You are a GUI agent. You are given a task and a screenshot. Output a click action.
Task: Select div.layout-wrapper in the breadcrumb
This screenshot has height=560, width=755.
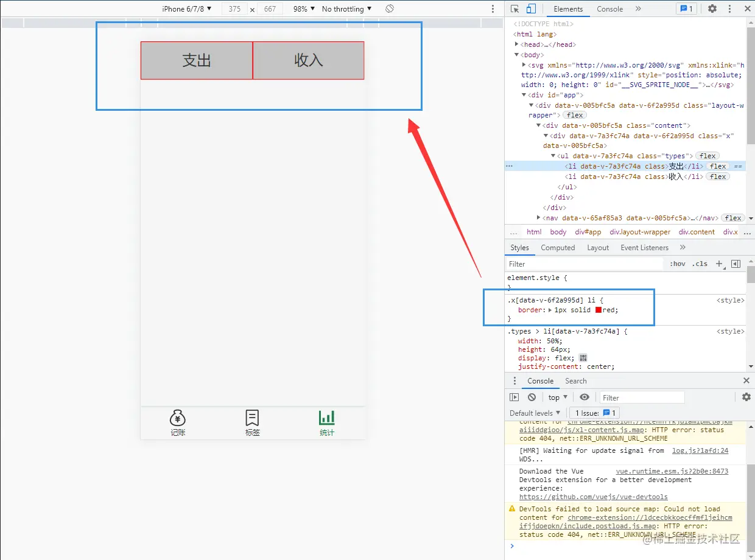tap(640, 232)
